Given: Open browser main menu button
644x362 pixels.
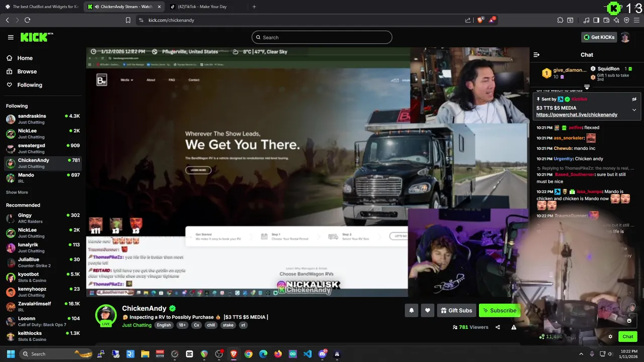Looking at the screenshot, I should pos(637,20).
